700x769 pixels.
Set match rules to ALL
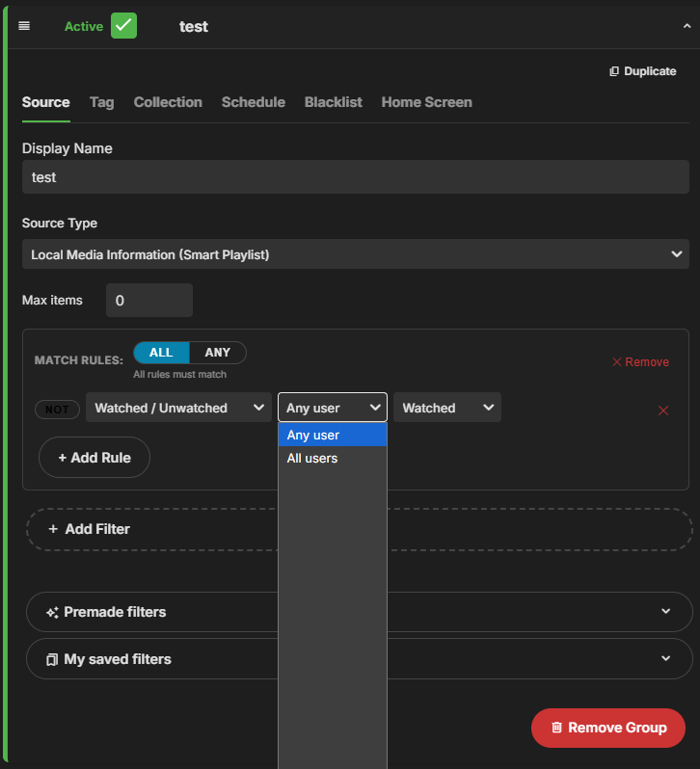coord(161,353)
